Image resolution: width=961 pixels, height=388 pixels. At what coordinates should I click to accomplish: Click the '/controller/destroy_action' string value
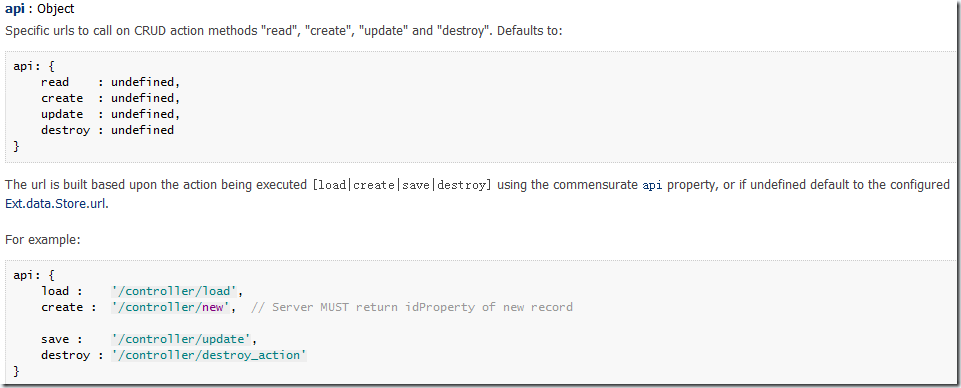(208, 355)
